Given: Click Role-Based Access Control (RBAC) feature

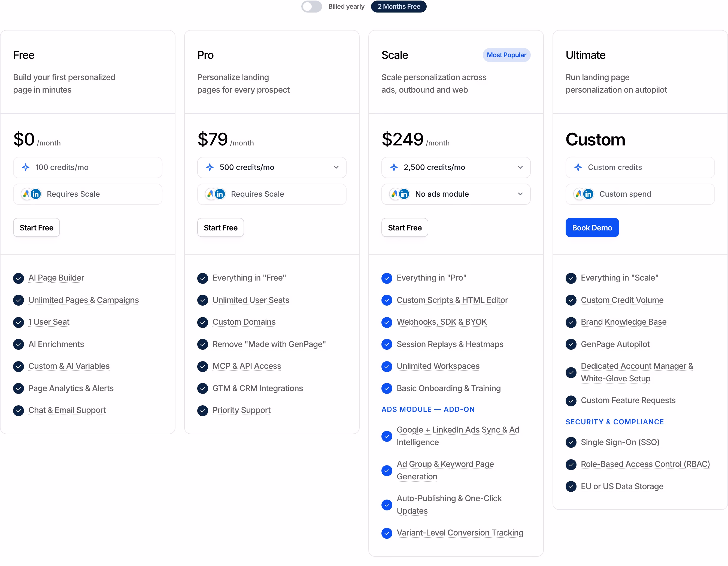Looking at the screenshot, I should (x=645, y=464).
